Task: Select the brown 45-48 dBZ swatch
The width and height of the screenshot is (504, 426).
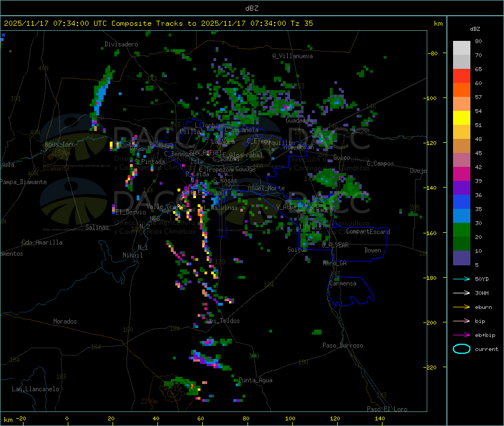Action: (x=461, y=146)
